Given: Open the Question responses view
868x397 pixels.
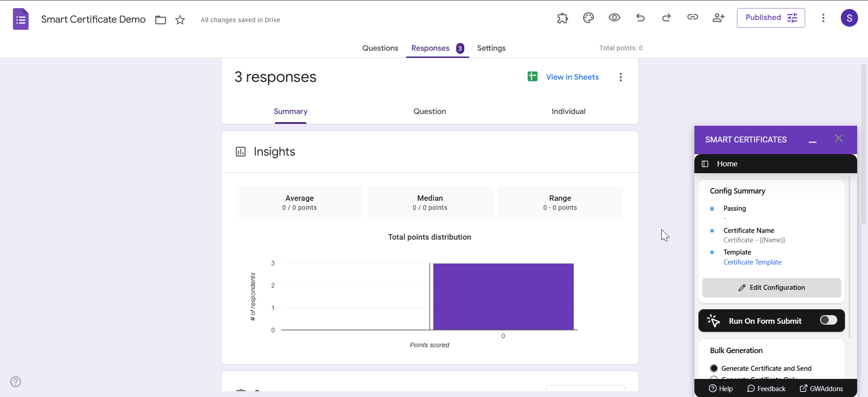Looking at the screenshot, I should pyautogui.click(x=429, y=111).
